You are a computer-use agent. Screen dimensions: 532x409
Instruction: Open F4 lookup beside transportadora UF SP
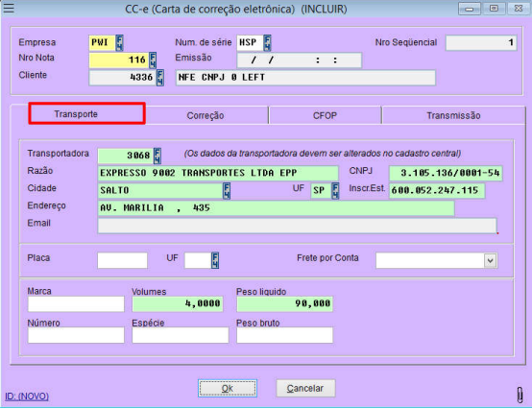point(335,191)
